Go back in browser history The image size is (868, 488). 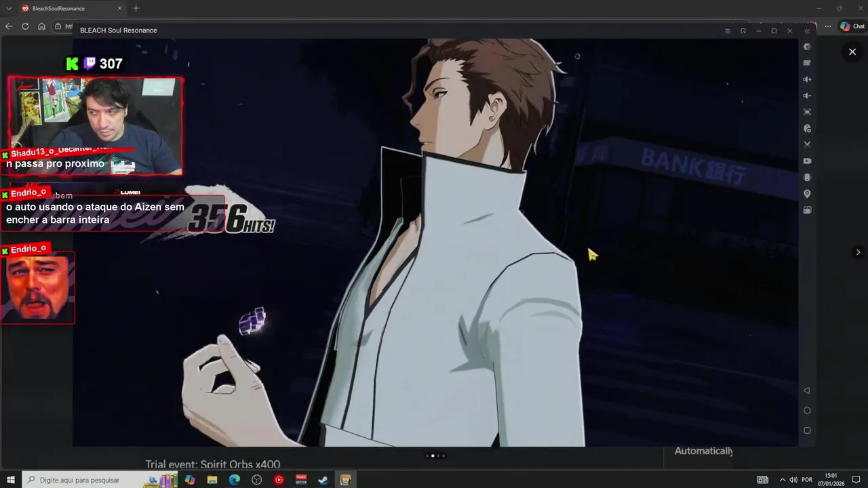click(8, 26)
